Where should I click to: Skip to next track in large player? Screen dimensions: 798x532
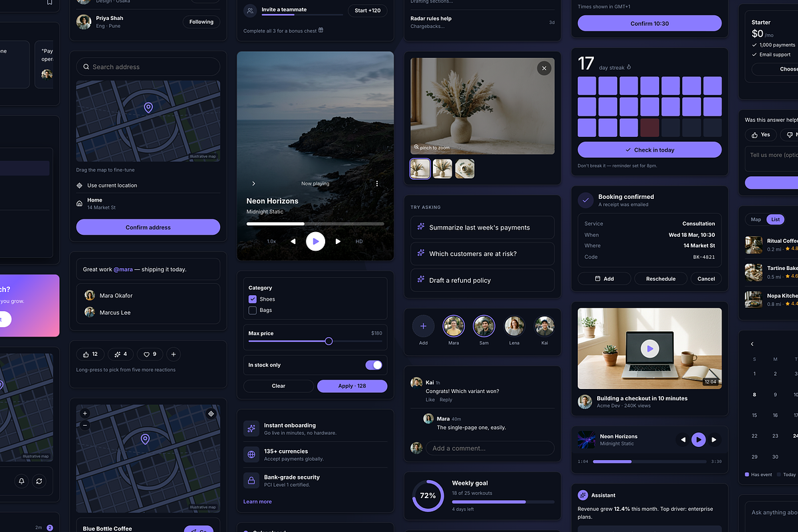coord(338,241)
